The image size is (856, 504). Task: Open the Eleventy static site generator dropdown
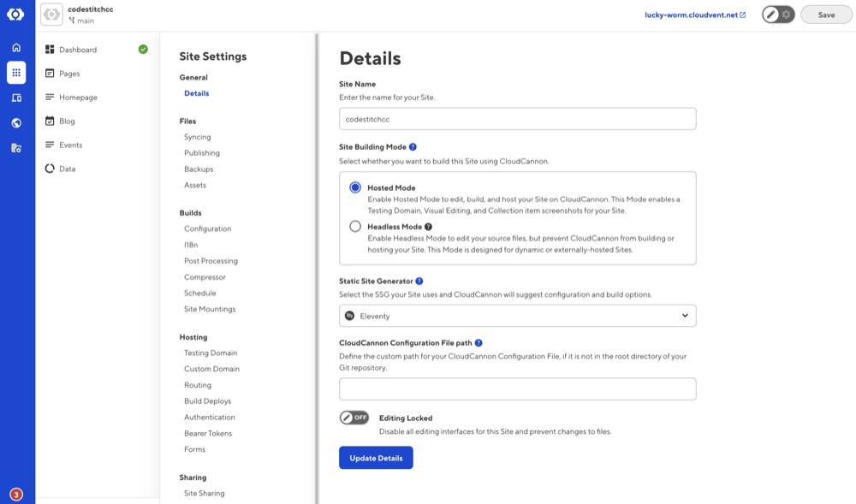pos(517,315)
